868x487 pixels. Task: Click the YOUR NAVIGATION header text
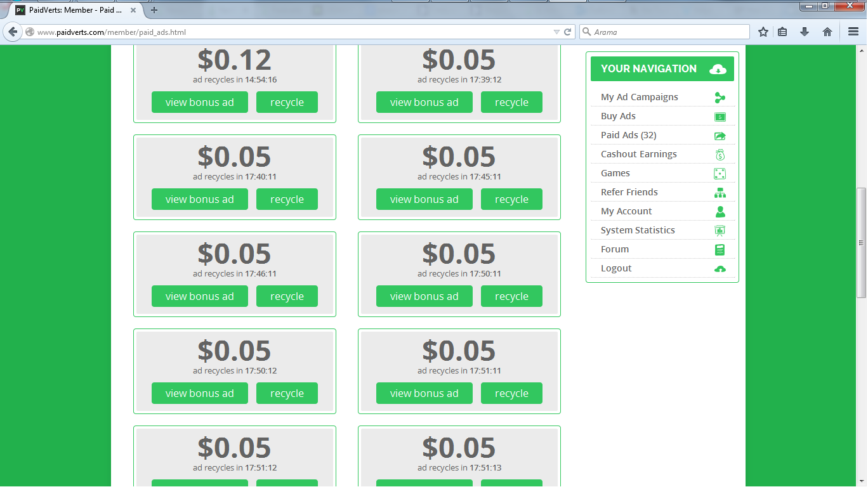[x=648, y=68]
